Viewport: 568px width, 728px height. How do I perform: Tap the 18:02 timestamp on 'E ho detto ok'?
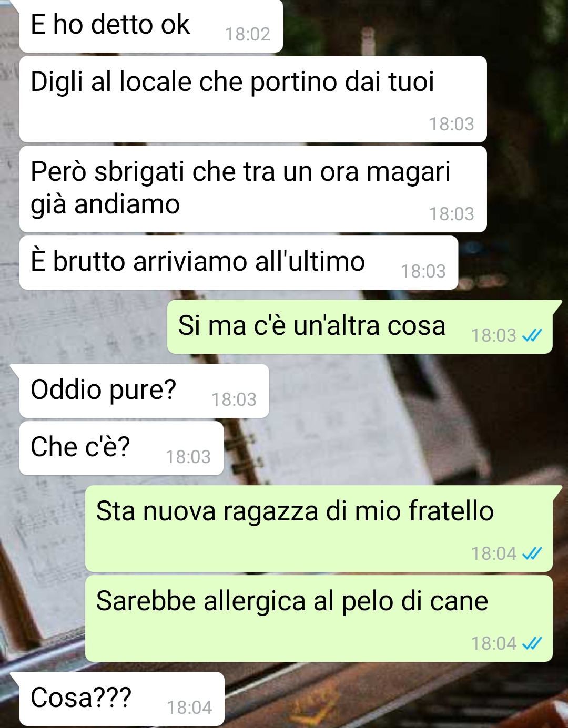[248, 34]
